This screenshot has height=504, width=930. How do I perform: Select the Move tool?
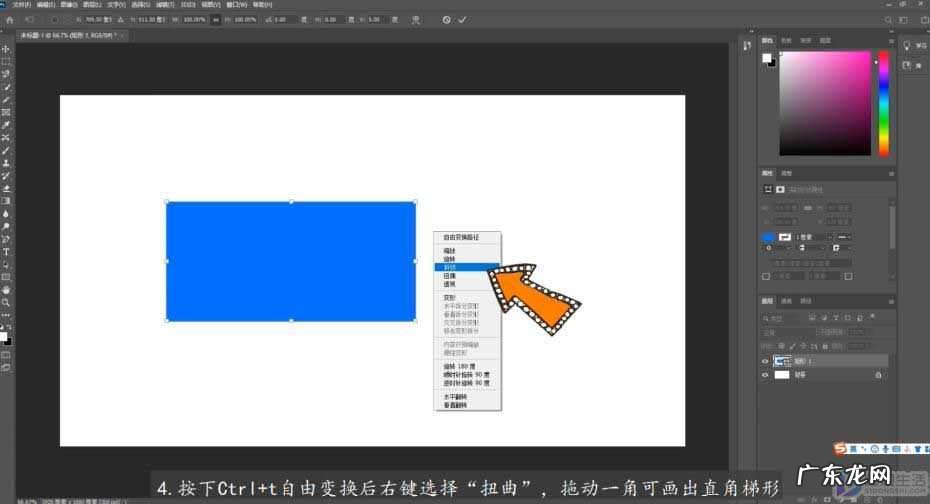tap(6, 49)
